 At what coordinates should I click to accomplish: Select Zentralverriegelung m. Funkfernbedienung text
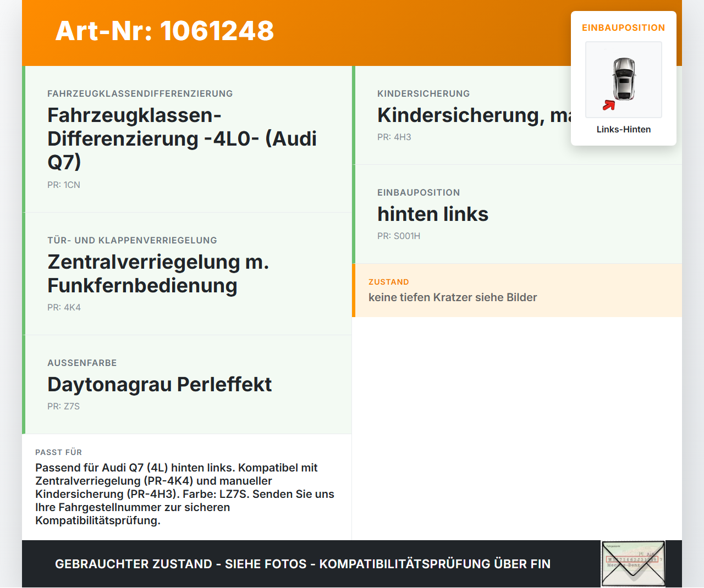point(158,274)
